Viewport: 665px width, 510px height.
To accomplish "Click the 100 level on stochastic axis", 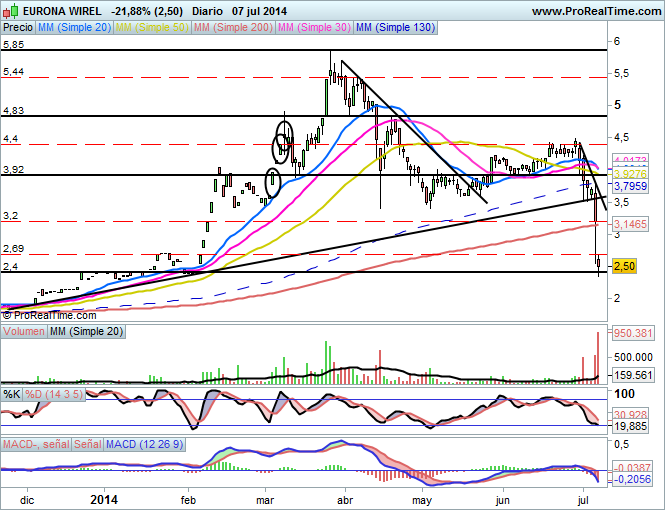I will click(624, 394).
